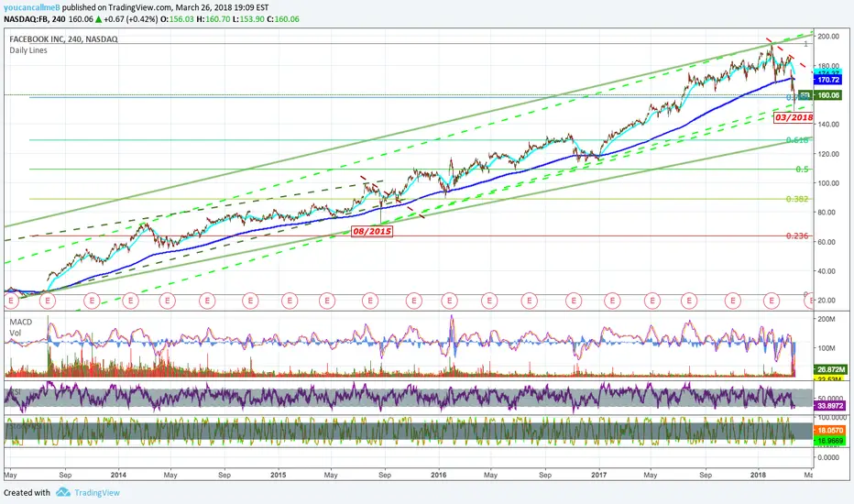Open the youcancallmeB author profile link

tap(31, 7)
